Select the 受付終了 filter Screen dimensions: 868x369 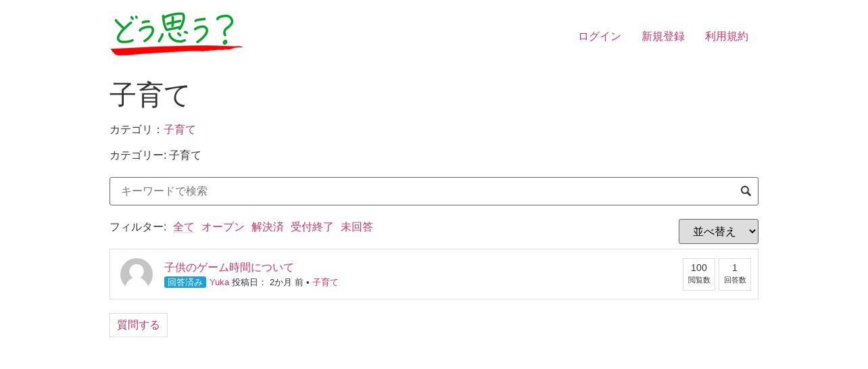[312, 227]
